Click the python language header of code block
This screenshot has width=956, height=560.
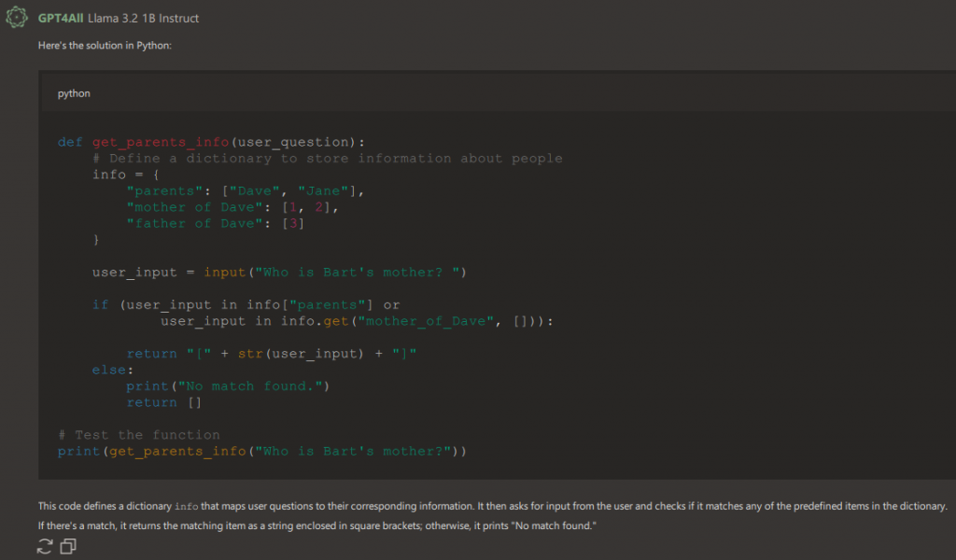click(x=74, y=93)
